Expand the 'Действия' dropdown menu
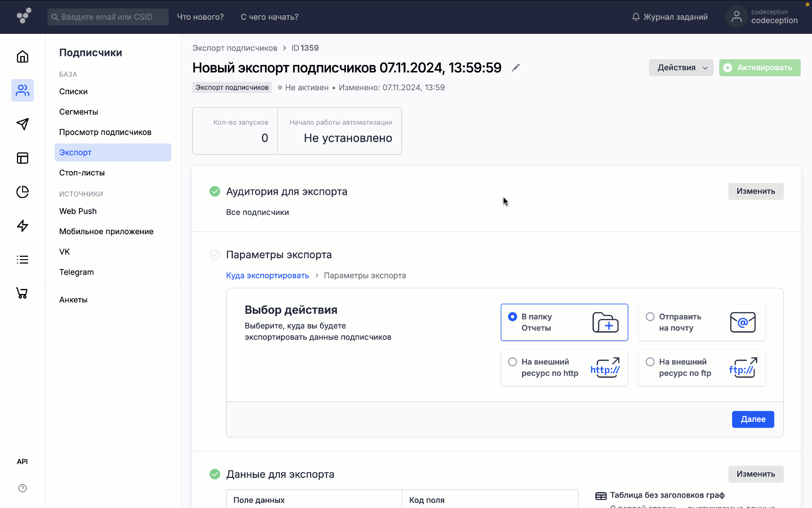This screenshot has height=508, width=812. [681, 68]
